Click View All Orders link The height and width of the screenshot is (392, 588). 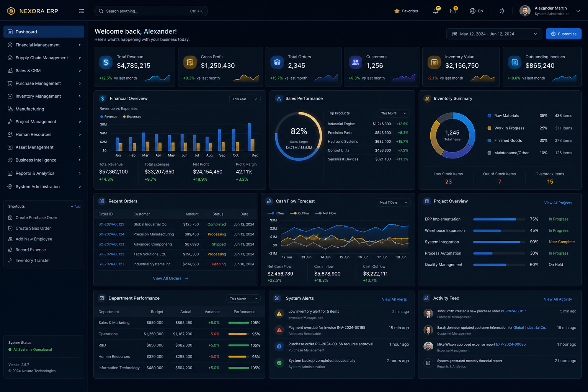[171, 278]
